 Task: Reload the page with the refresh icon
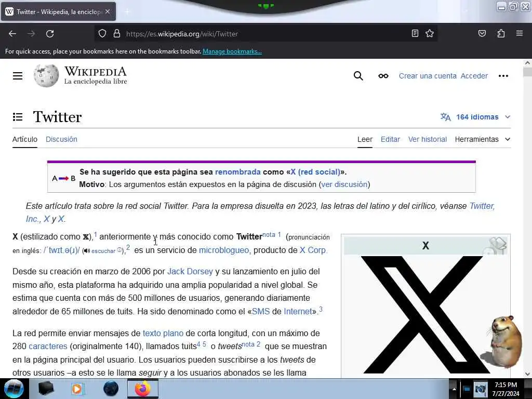click(x=50, y=34)
